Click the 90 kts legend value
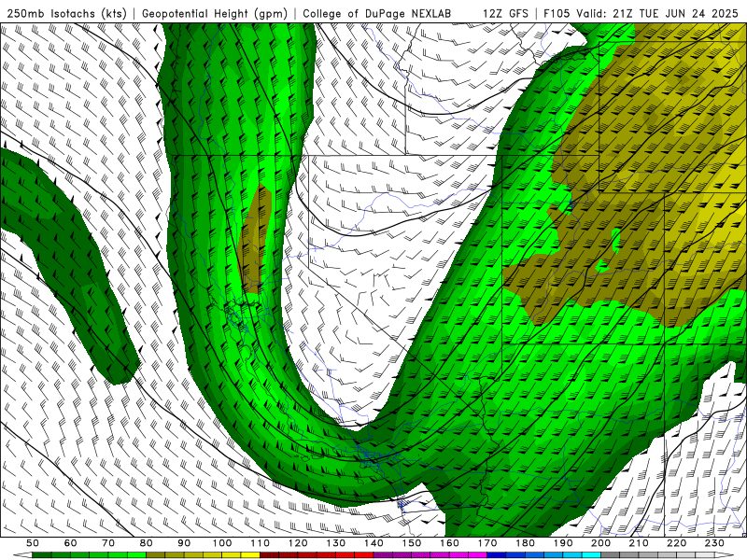The image size is (747, 560). 184,543
